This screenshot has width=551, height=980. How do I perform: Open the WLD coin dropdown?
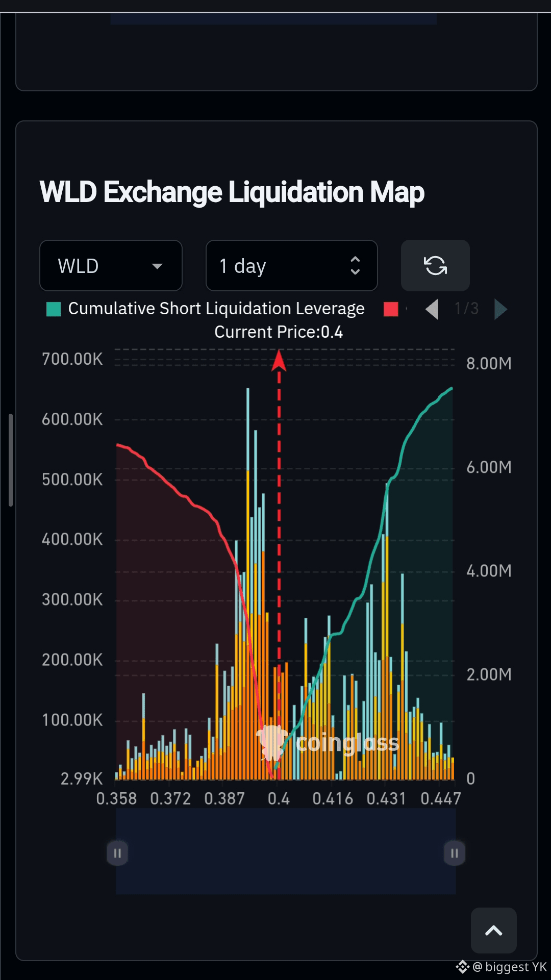[x=111, y=266]
